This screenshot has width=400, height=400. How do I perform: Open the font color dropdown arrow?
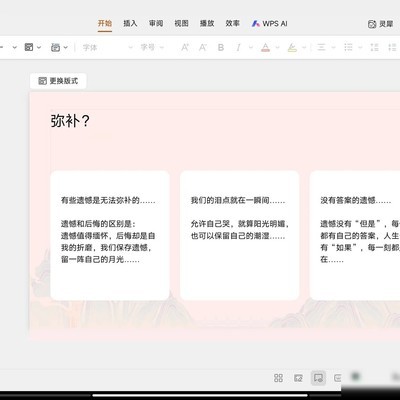point(277,48)
